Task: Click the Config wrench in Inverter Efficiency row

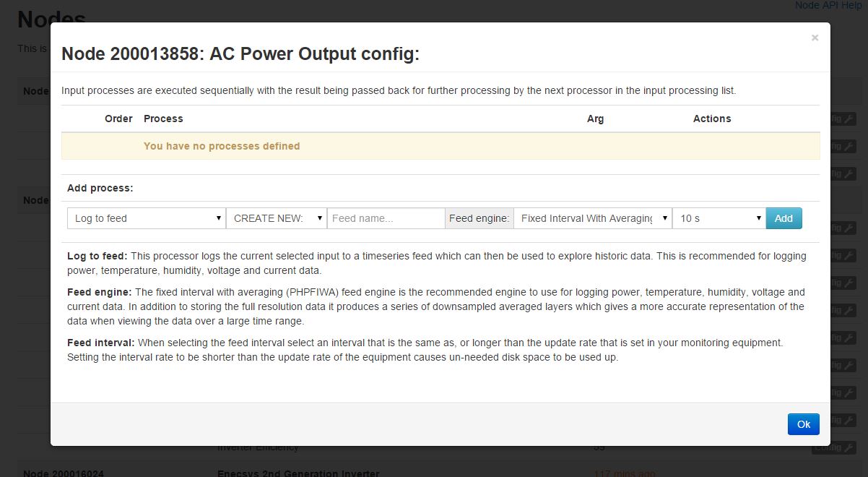Action: 836,448
